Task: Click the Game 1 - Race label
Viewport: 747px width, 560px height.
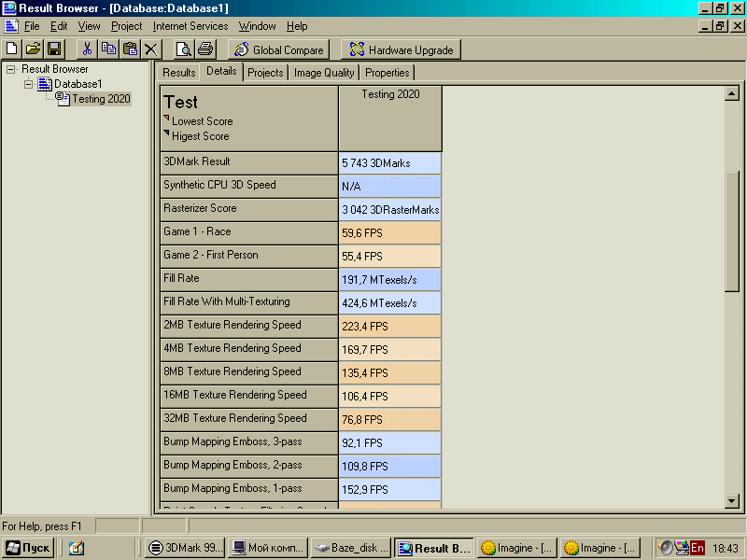Action: pyautogui.click(x=197, y=231)
